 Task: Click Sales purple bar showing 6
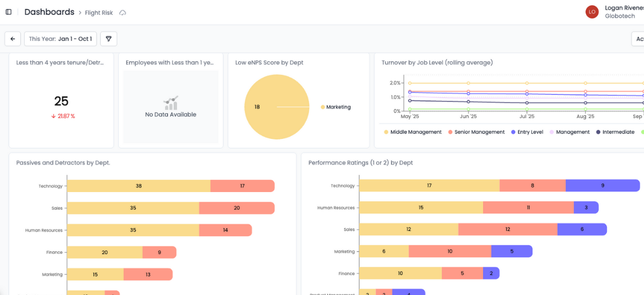(582, 230)
